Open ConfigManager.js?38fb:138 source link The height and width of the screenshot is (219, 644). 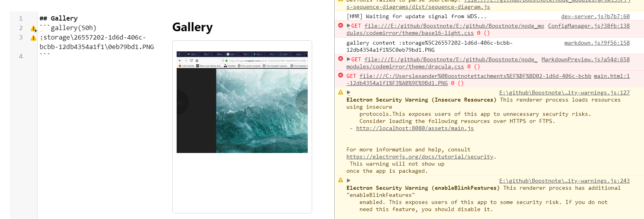(589, 26)
